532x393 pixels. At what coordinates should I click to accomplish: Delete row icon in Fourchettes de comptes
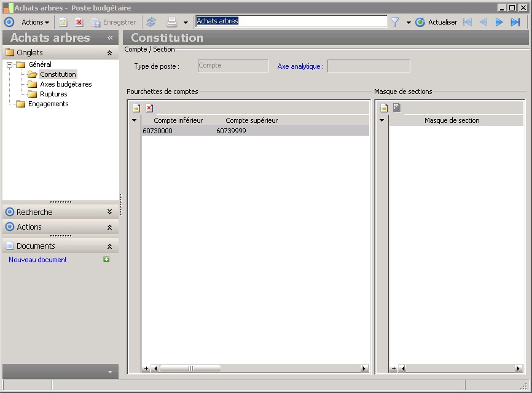pyautogui.click(x=149, y=108)
